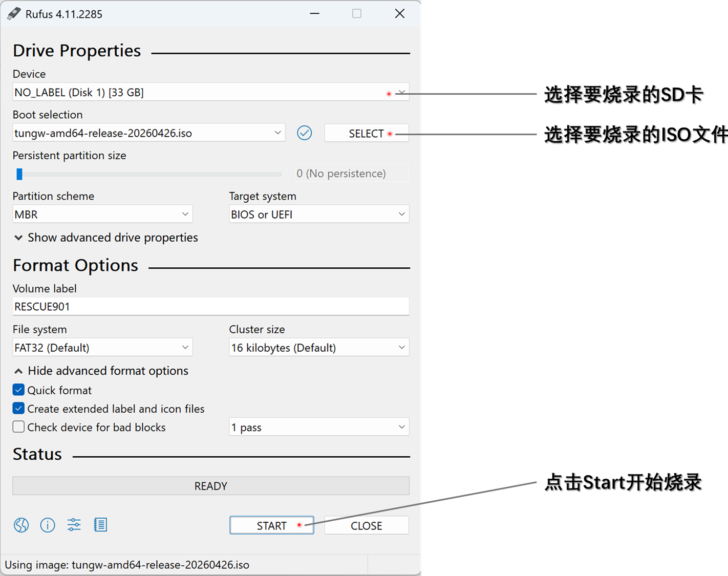Image resolution: width=728 pixels, height=576 pixels.
Task: Click the READY status progress bar
Action: click(x=211, y=486)
